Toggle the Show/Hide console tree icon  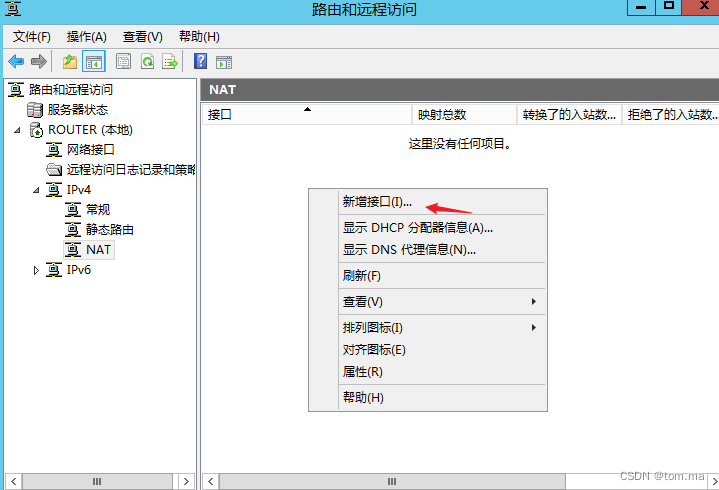tap(94, 61)
